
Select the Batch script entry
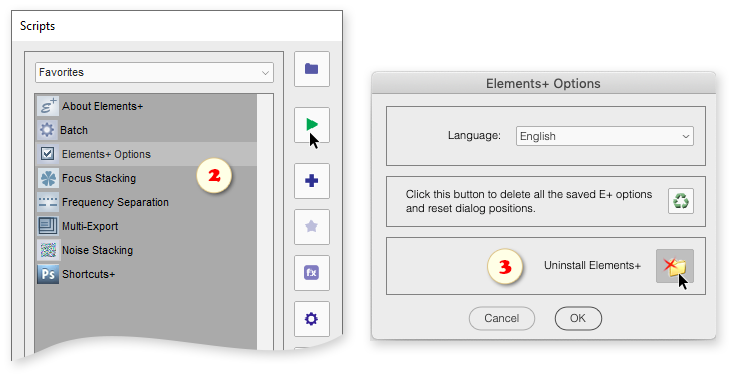point(146,130)
